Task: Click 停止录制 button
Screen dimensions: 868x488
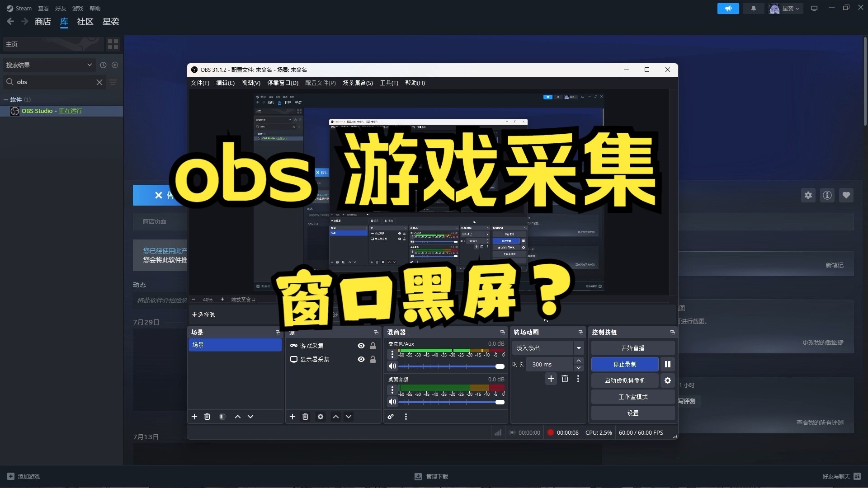Action: (625, 364)
